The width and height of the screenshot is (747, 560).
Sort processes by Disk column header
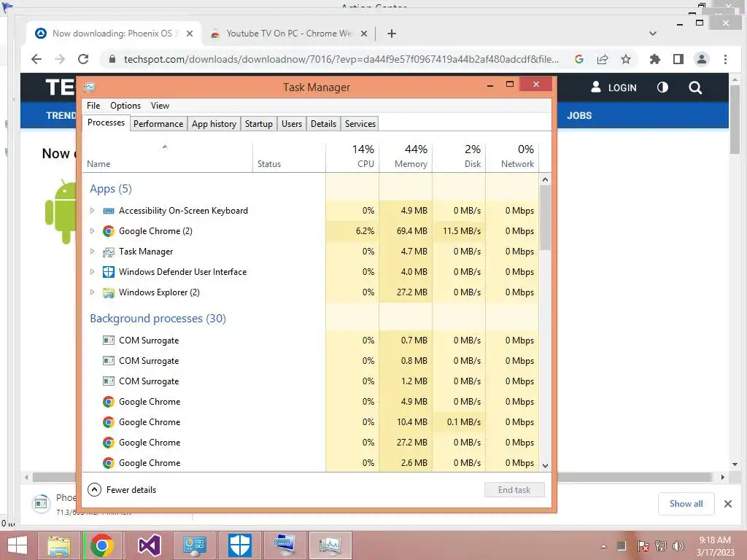[x=459, y=156]
